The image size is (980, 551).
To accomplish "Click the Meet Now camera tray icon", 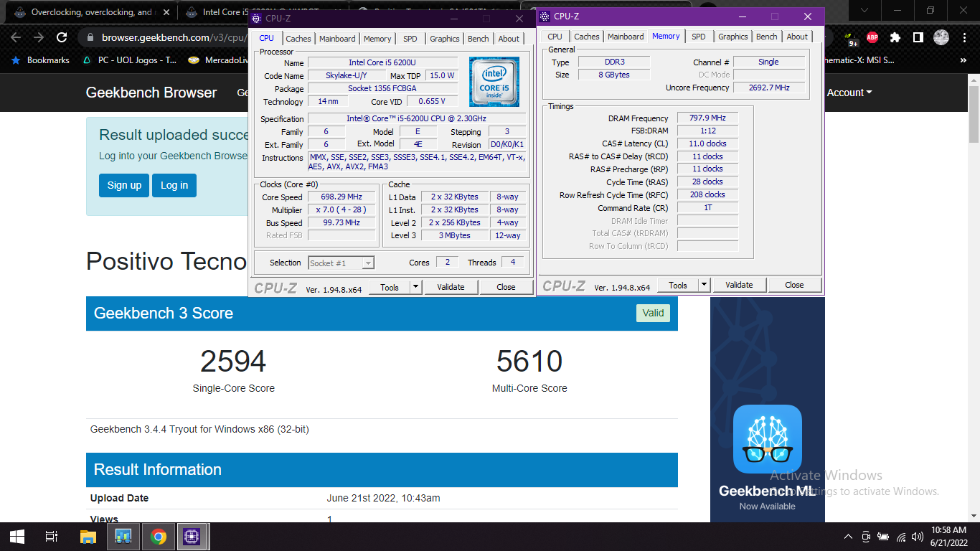I will (x=866, y=537).
